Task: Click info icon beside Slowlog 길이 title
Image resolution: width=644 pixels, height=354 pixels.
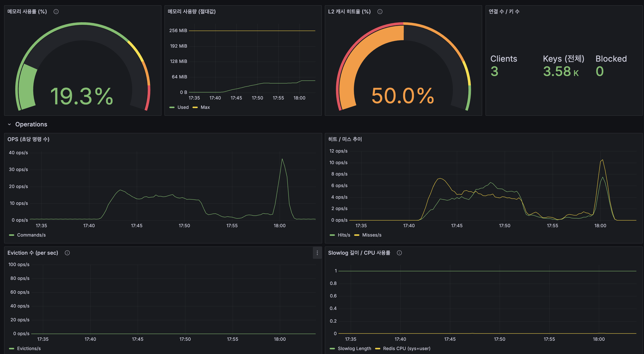Action: (399, 253)
